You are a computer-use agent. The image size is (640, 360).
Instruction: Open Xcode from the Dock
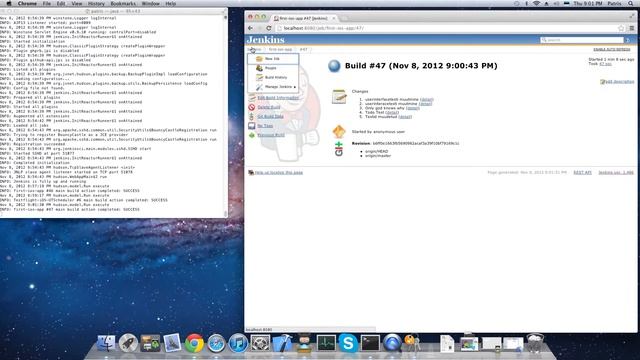[x=282, y=343]
